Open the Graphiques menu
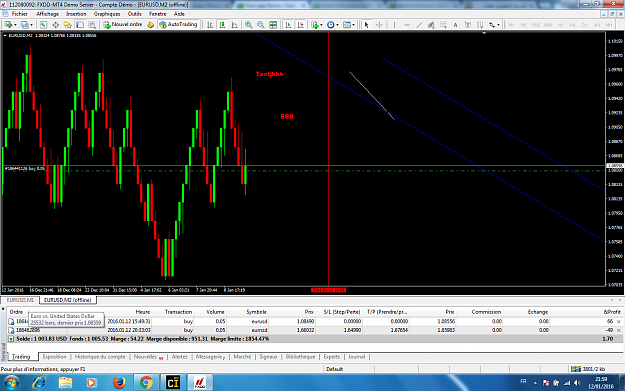This screenshot has width=625, height=391. pyautogui.click(x=107, y=14)
